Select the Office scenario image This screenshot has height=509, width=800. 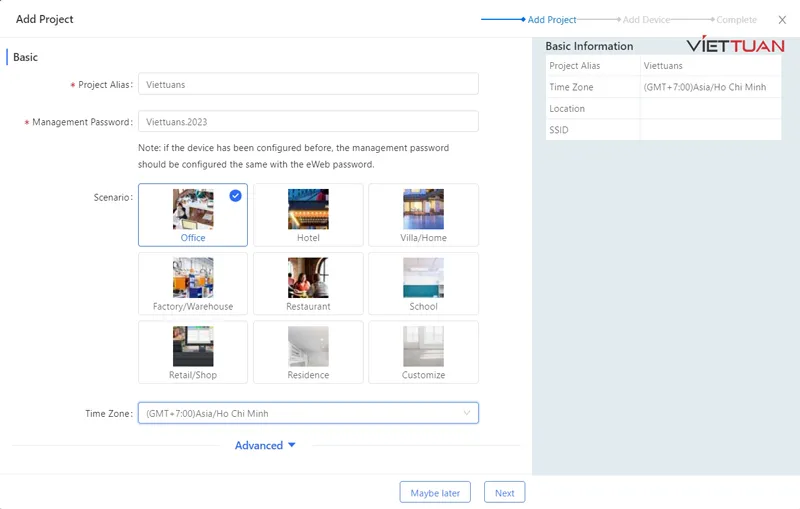tap(193, 209)
